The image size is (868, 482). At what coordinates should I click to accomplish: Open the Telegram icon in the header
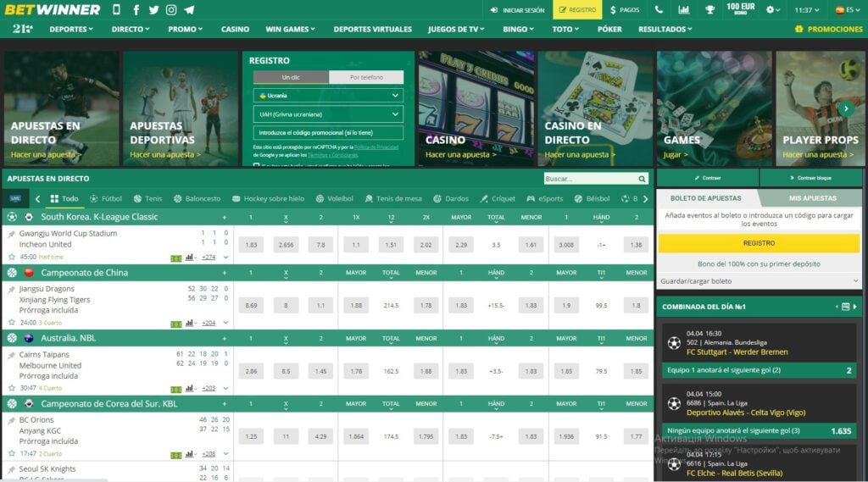[x=188, y=10]
